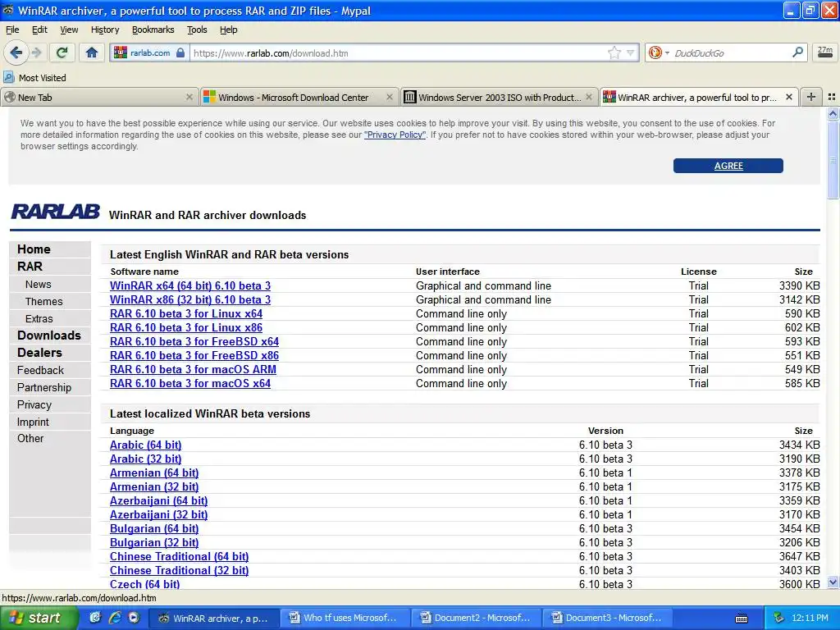Click the AGREE cookie consent button

point(728,166)
